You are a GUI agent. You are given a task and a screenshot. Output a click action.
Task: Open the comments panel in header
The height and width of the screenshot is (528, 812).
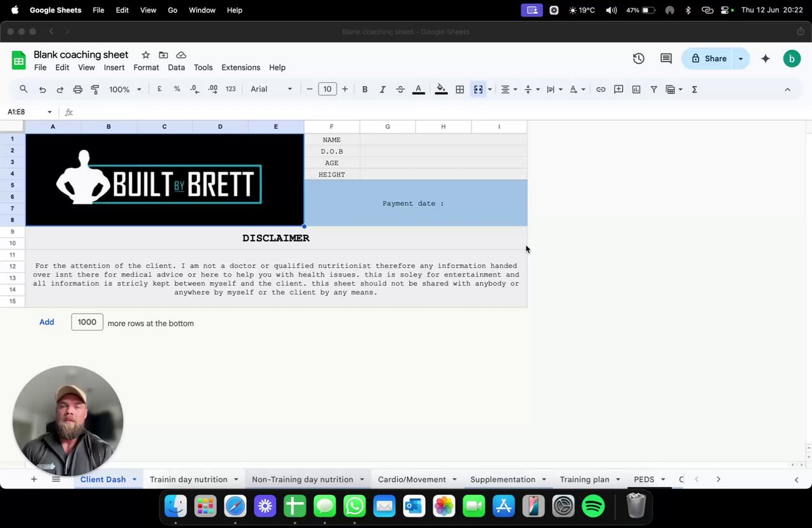666,58
